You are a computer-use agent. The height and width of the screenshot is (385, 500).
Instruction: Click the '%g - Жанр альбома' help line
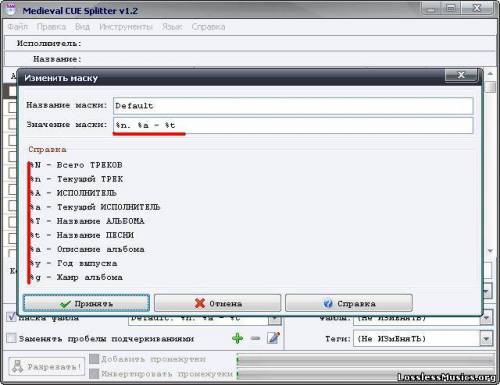coord(76,277)
